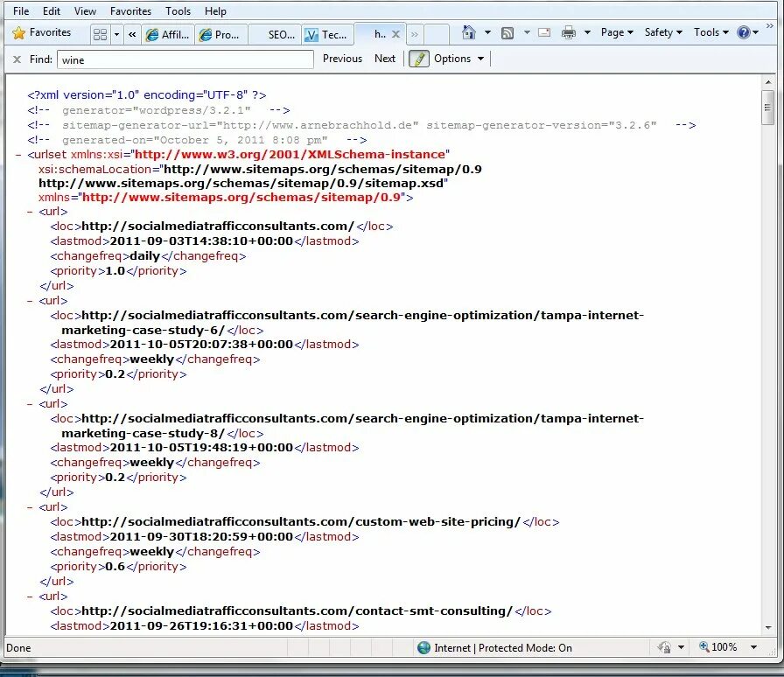The height and width of the screenshot is (677, 784).
Task: Collapse the url node for custom-web-site-pricing
Action: coord(30,507)
